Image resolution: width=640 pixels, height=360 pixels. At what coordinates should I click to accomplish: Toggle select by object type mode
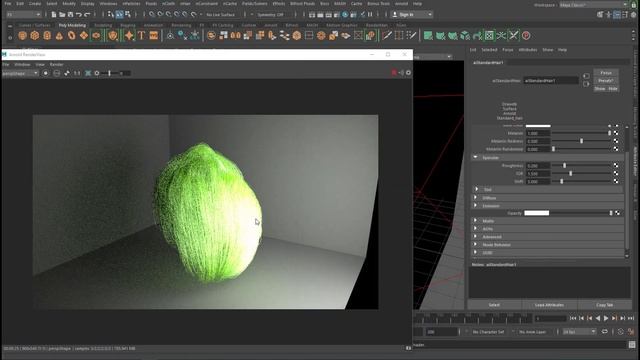tap(119, 14)
